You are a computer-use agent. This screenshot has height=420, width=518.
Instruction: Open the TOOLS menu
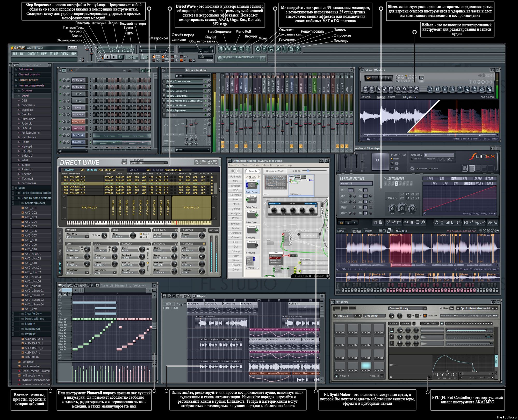point(64,54)
